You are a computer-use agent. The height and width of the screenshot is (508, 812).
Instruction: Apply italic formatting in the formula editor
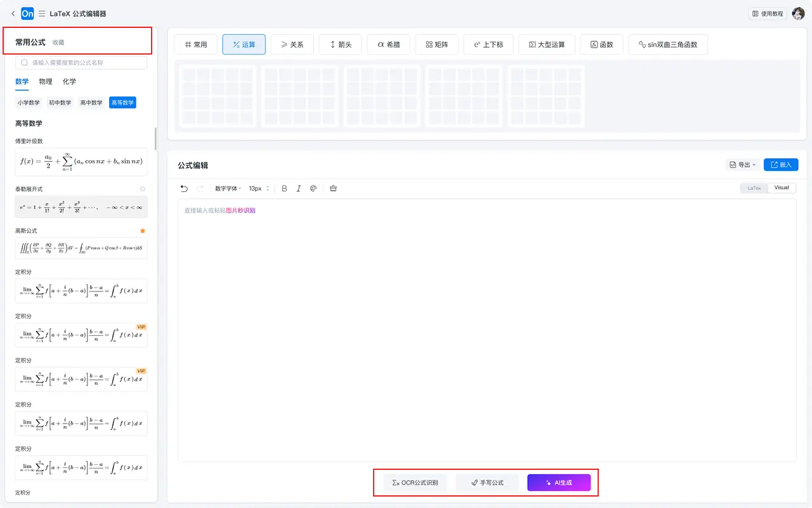pos(299,188)
